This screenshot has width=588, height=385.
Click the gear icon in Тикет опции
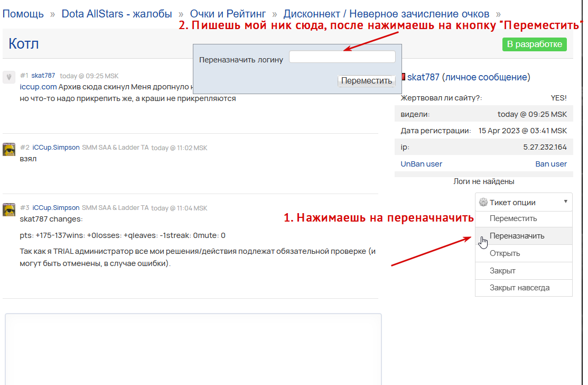click(483, 202)
